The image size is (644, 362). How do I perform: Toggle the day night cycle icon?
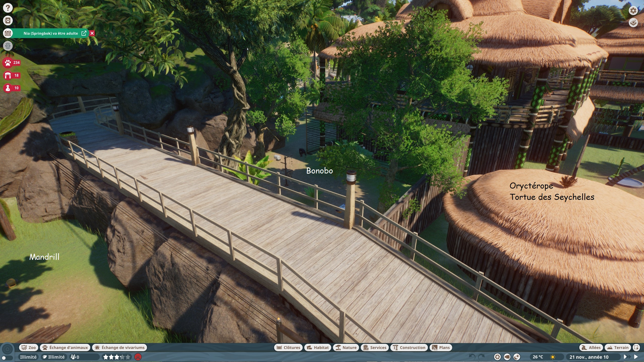coord(517,357)
